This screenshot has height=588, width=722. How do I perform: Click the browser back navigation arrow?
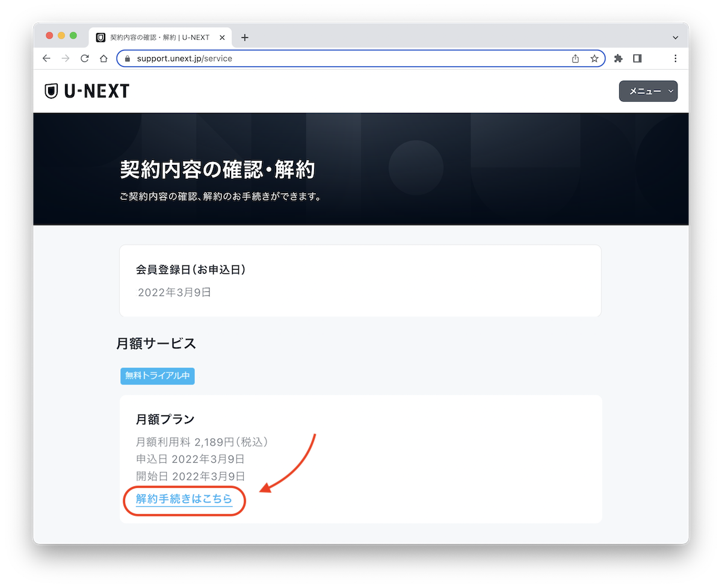coord(46,58)
